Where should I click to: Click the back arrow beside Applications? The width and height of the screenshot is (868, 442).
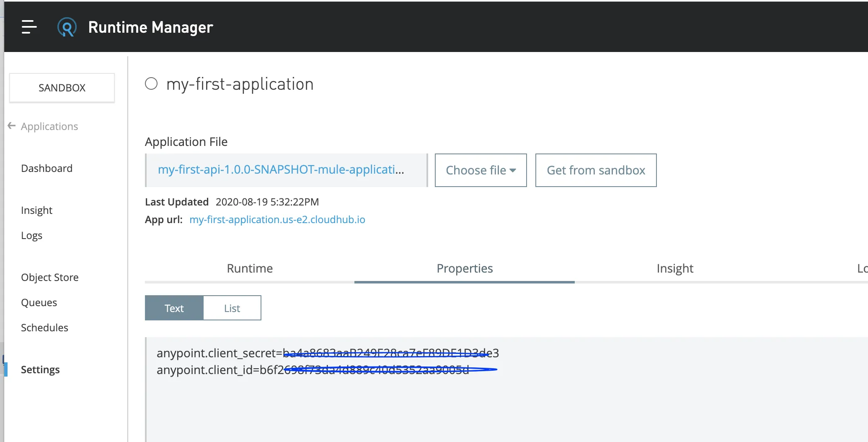[12, 126]
